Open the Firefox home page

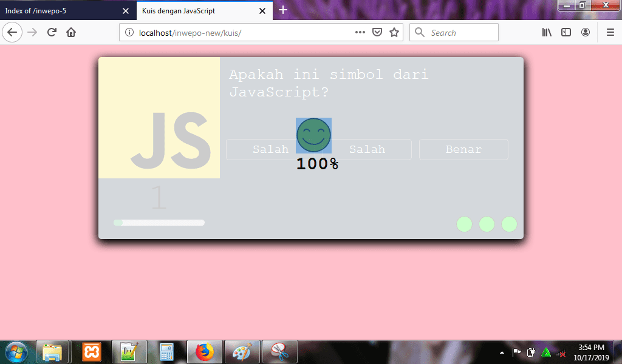(x=71, y=32)
